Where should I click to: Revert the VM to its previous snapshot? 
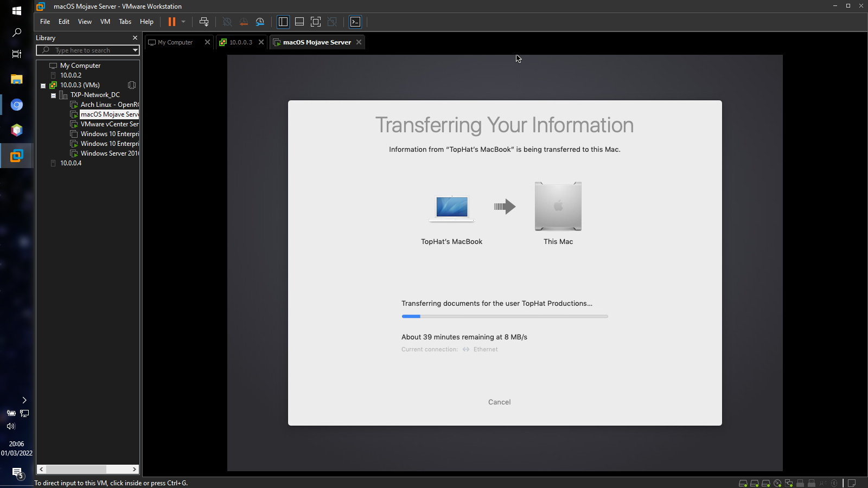pos(244,22)
